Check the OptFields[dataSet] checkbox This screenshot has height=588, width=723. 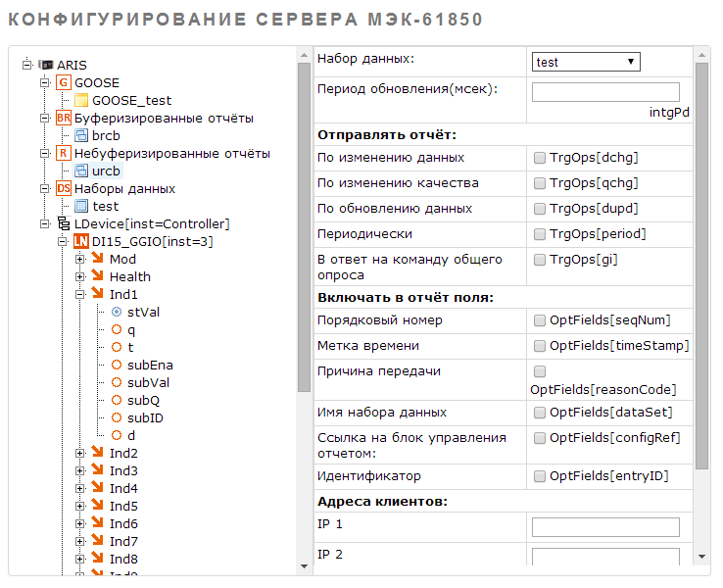pyautogui.click(x=539, y=413)
